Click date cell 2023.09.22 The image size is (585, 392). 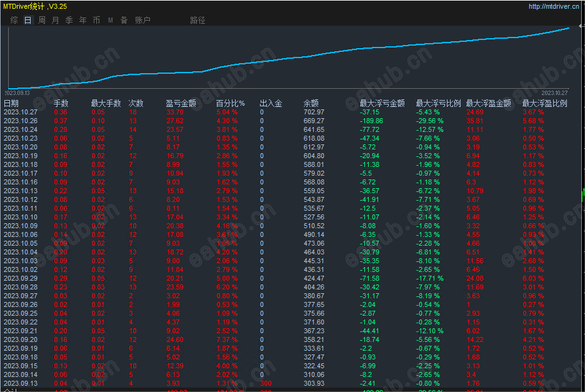21,323
